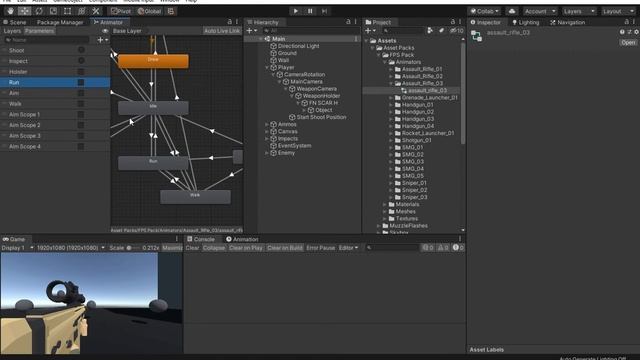
Task: Switch to the Scene tab
Action: (15, 22)
